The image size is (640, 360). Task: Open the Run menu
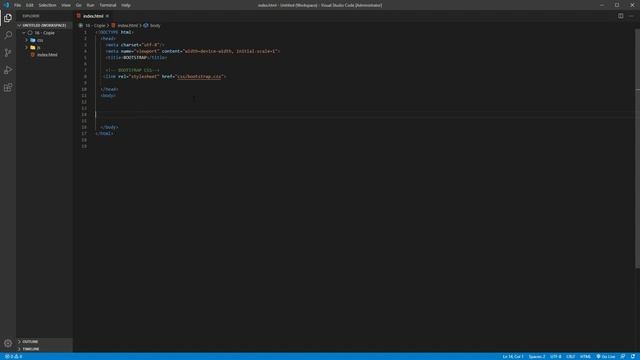click(90, 5)
